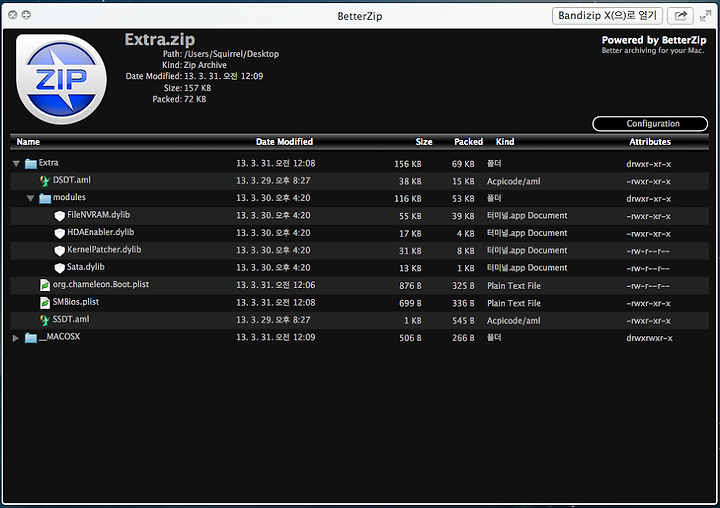The height and width of the screenshot is (508, 720).
Task: Click the share arrow button
Action: [x=680, y=16]
